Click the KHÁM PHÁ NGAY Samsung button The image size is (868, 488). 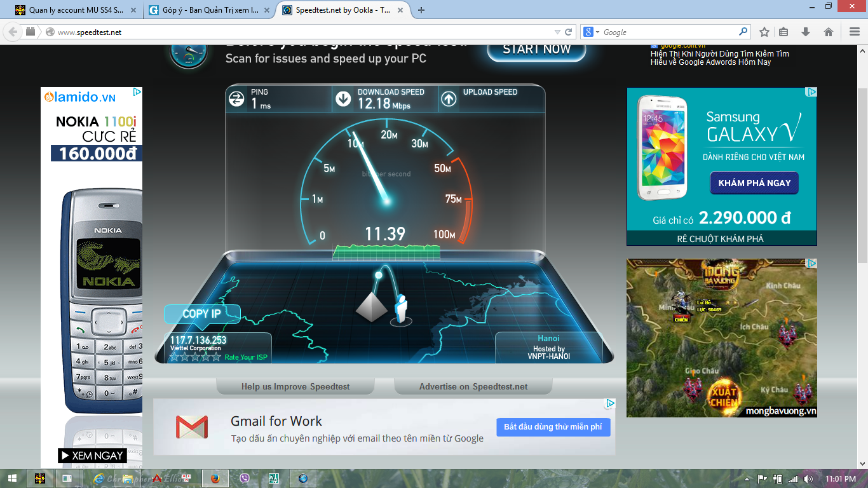[754, 183]
